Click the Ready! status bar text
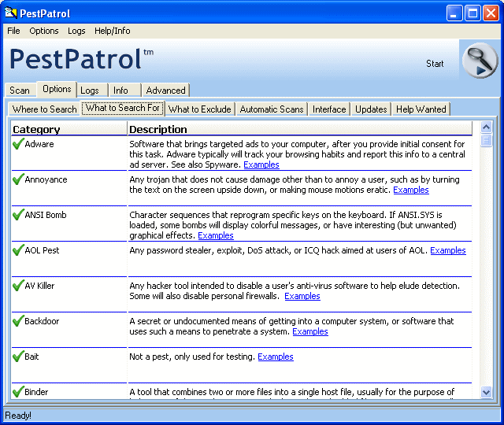This screenshot has height=425, width=504. tap(18, 416)
